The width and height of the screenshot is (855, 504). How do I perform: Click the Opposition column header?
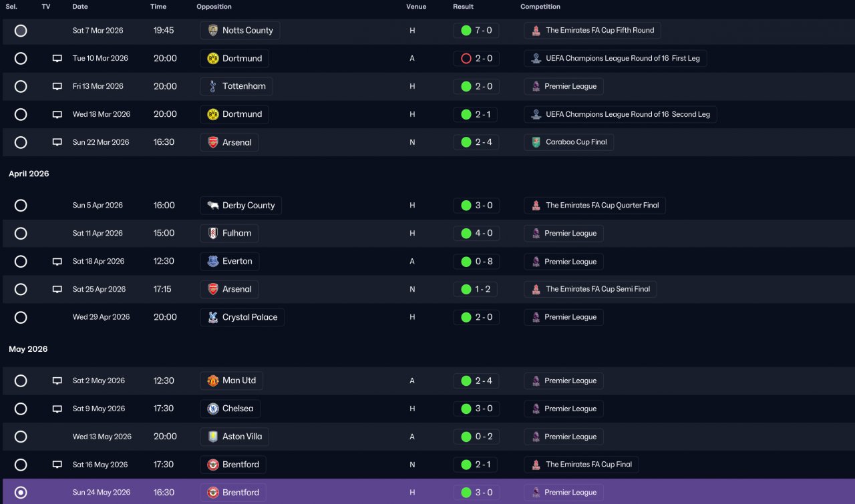click(214, 7)
